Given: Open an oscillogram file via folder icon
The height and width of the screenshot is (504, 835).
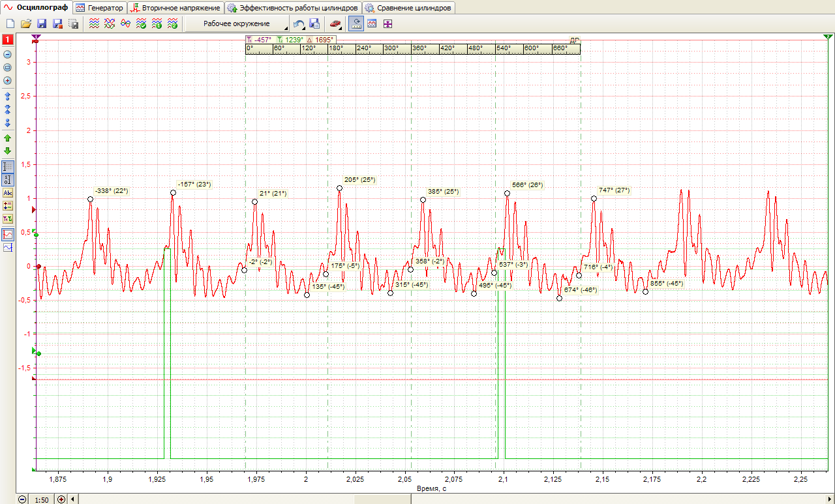Looking at the screenshot, I should (26, 24).
